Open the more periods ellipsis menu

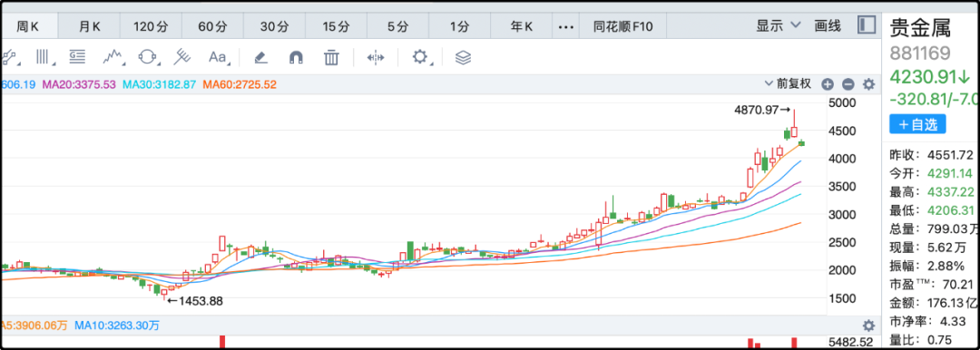click(565, 27)
